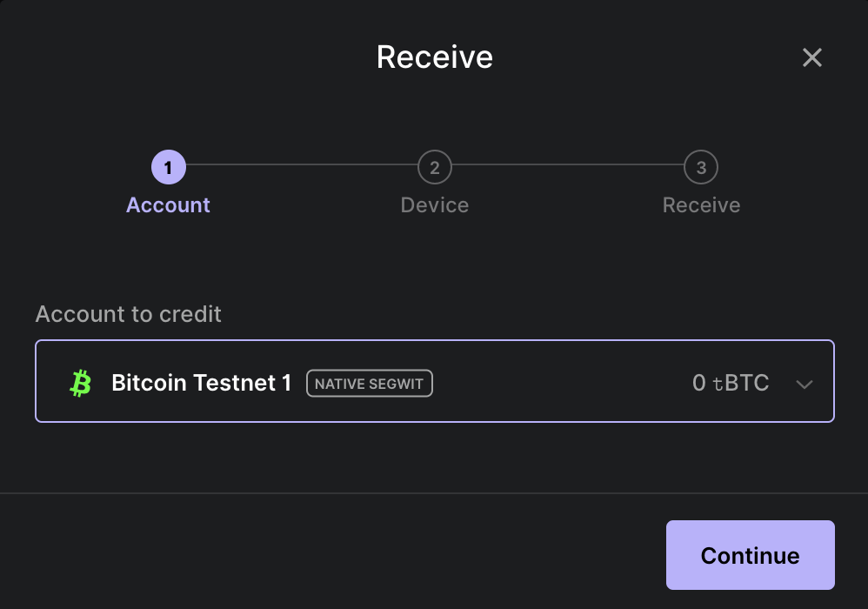868x609 pixels.
Task: Click step 2 Device circle
Action: point(435,167)
